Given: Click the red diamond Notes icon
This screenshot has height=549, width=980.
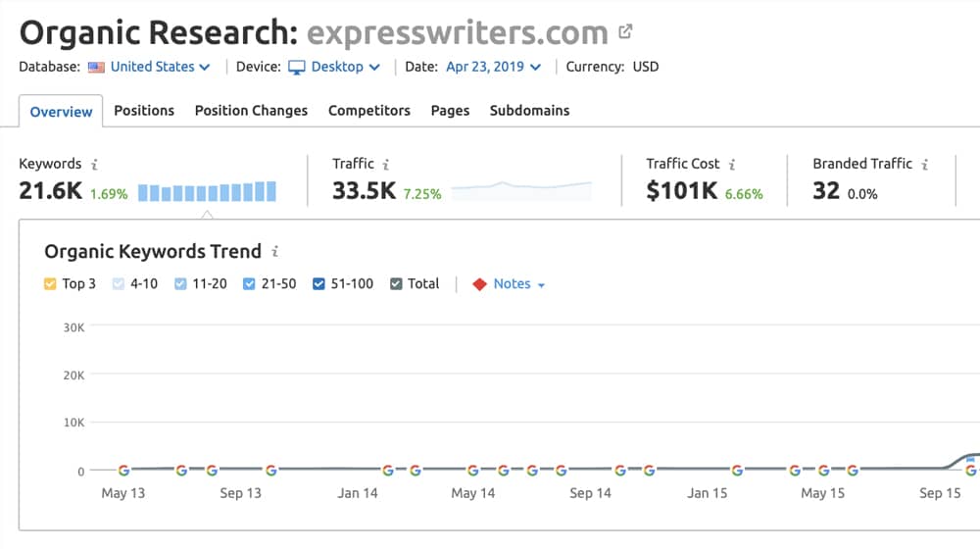Looking at the screenshot, I should tap(479, 284).
